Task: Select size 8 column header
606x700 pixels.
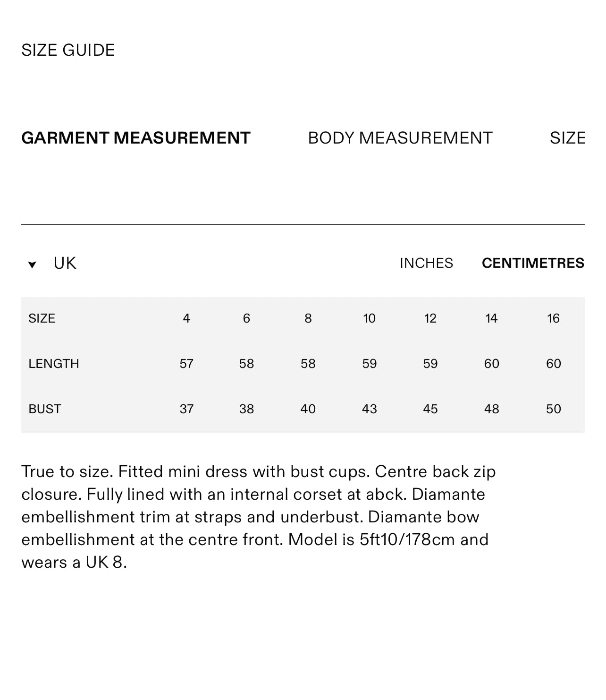Action: [308, 318]
